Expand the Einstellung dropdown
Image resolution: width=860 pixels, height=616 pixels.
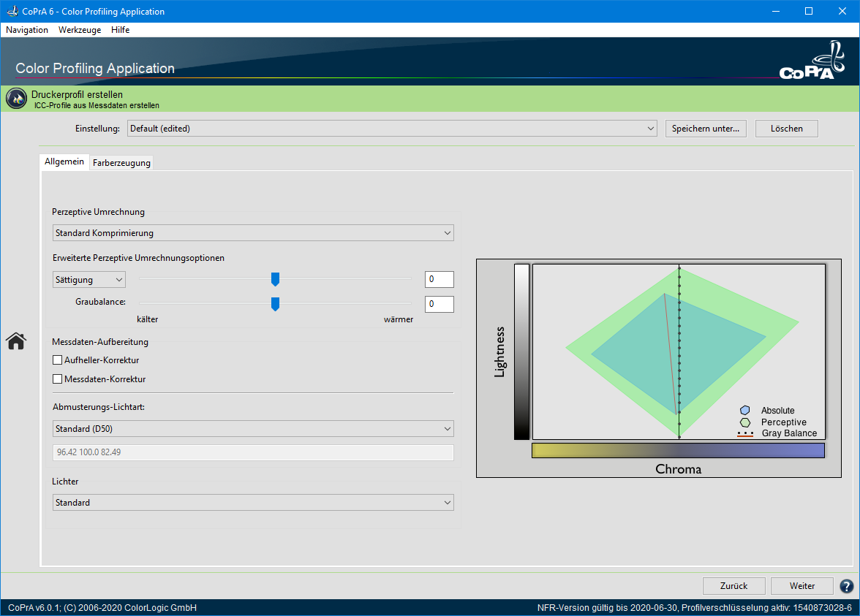[x=392, y=129]
